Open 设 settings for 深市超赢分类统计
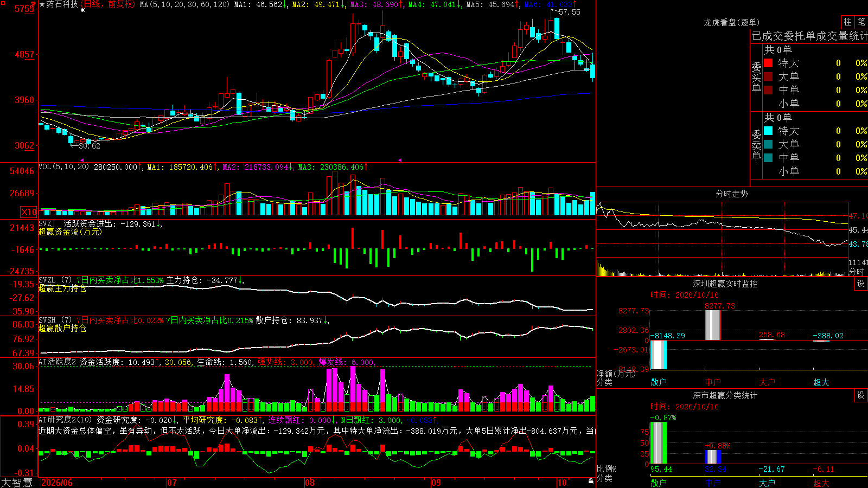Viewport: 868px width, 488px height. coord(861,395)
